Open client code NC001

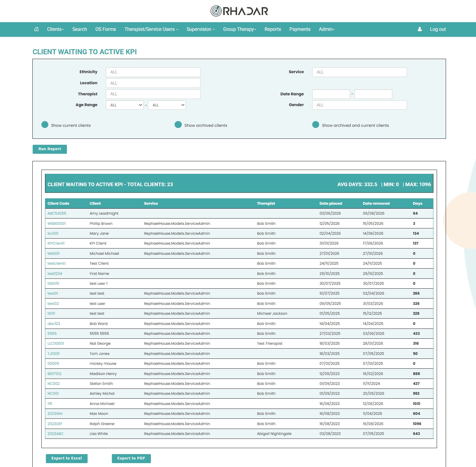53,394
